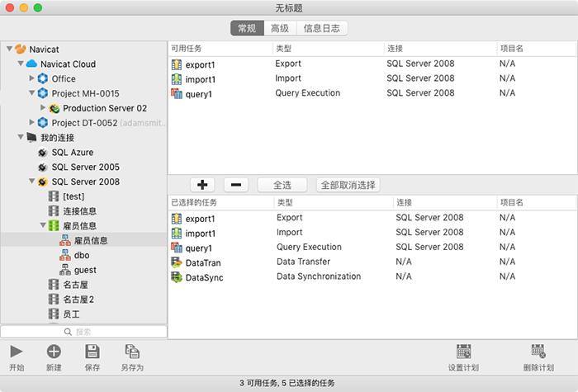Click the guest schema icon
This screenshot has width=578, height=392.
coord(65,270)
